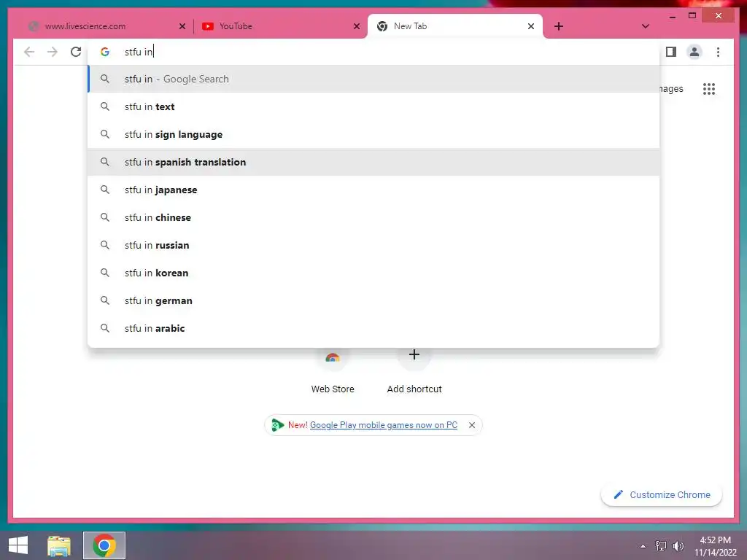747x560 pixels.
Task: Close the YouTube tab
Action: pos(357,26)
